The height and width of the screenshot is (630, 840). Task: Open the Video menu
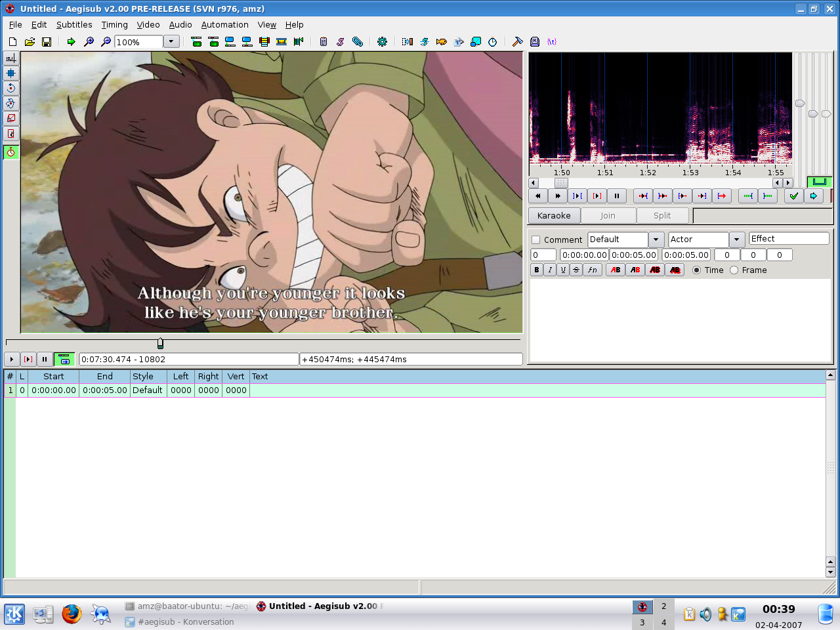(x=148, y=24)
